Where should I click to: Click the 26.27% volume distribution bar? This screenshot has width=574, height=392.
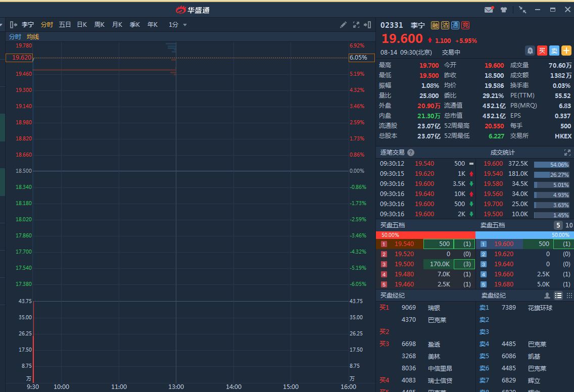[552, 175]
